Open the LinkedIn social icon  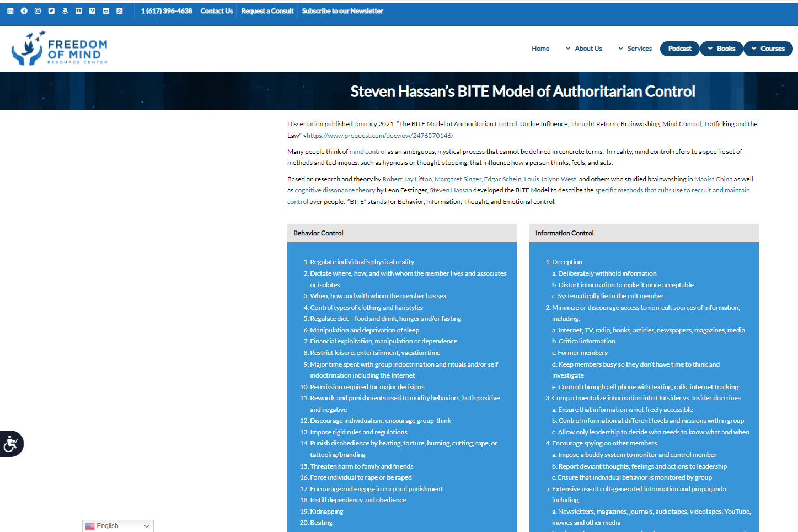click(10, 10)
